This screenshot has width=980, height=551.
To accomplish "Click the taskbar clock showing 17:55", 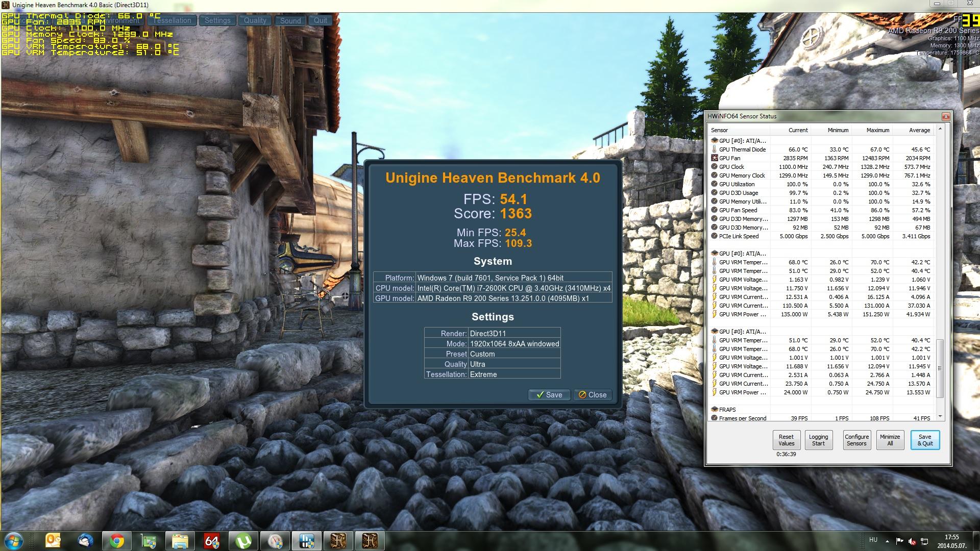I will tap(951, 537).
